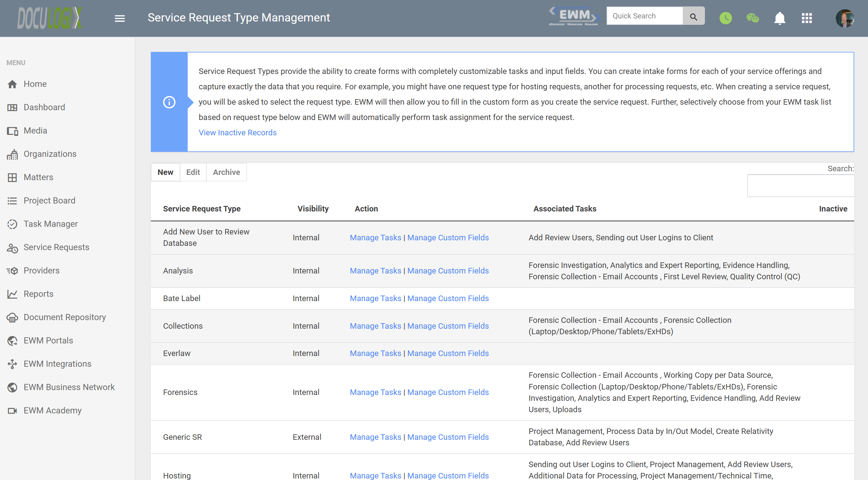The width and height of the screenshot is (868, 480).
Task: Click View Inactive Records link
Action: (x=237, y=133)
